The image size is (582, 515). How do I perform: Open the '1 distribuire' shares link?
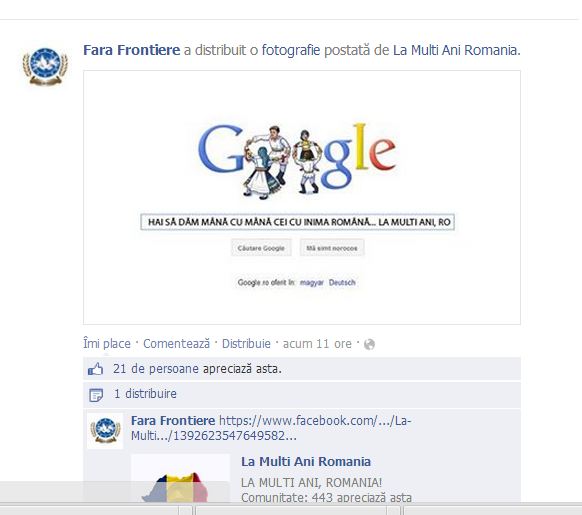point(145,394)
